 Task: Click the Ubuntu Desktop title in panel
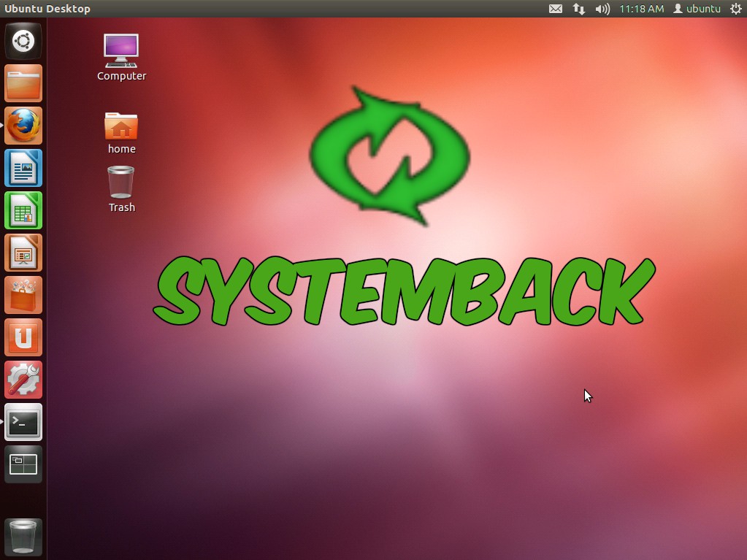47,9
